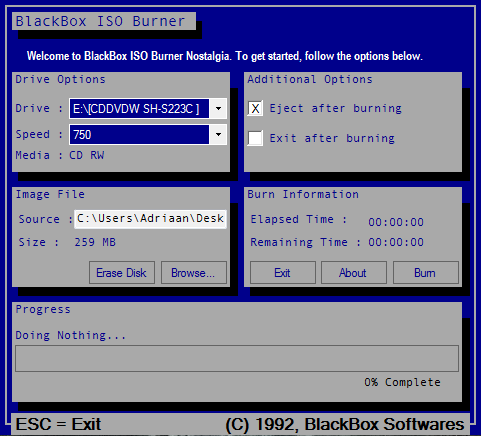The height and width of the screenshot is (436, 481).
Task: Click the Erase Disk button
Action: pyautogui.click(x=122, y=273)
